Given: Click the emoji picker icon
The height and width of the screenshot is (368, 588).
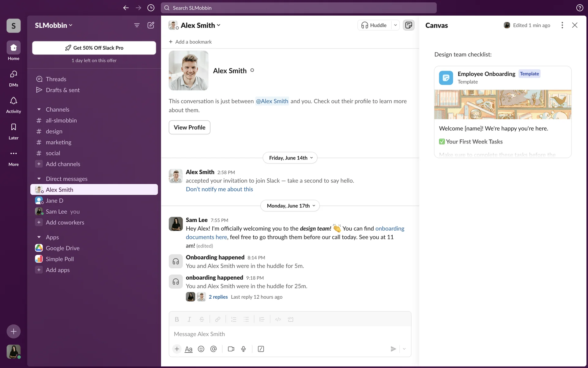Looking at the screenshot, I should 201,349.
